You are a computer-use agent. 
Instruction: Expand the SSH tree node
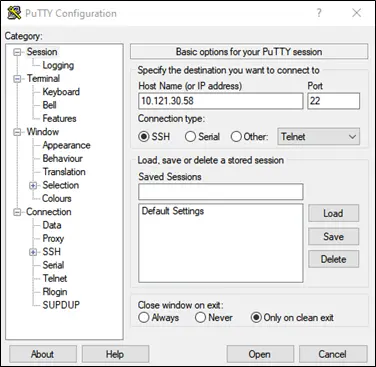point(33,252)
